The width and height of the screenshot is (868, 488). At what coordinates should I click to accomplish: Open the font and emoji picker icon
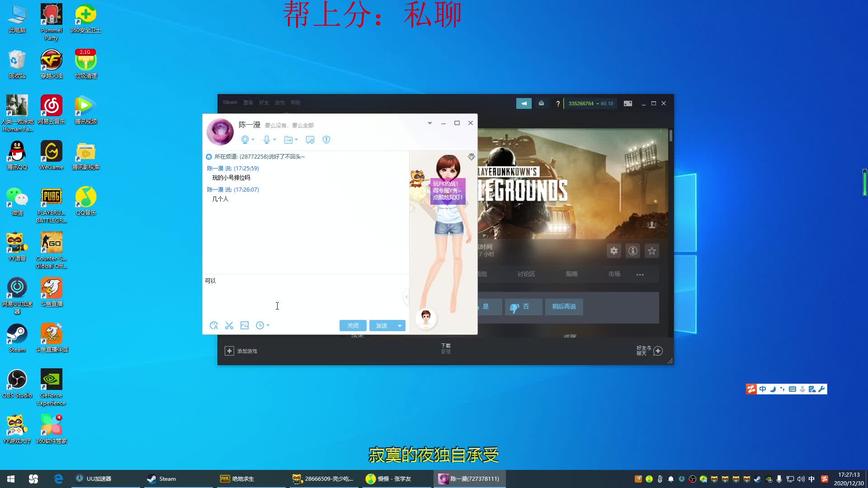(x=214, y=325)
